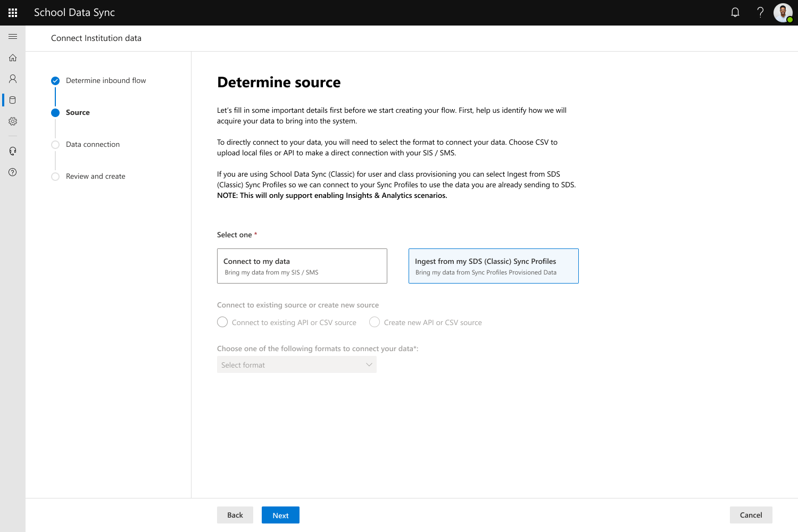Open the person icon in the sidebar
This screenshot has width=798, height=532.
point(13,79)
